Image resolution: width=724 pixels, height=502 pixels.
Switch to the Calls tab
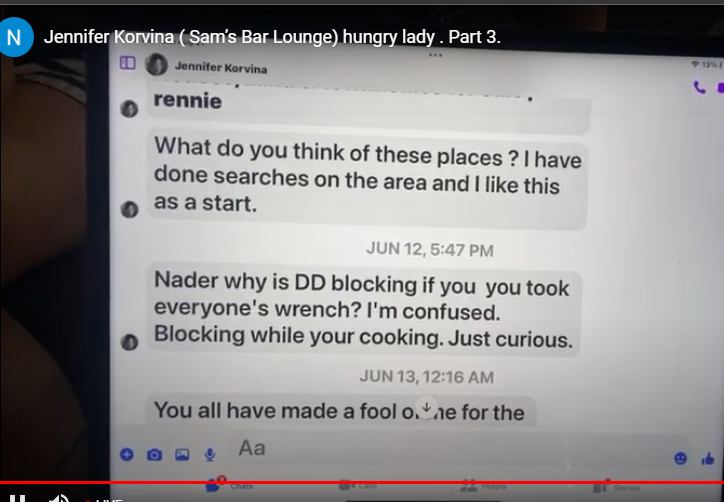click(x=358, y=486)
